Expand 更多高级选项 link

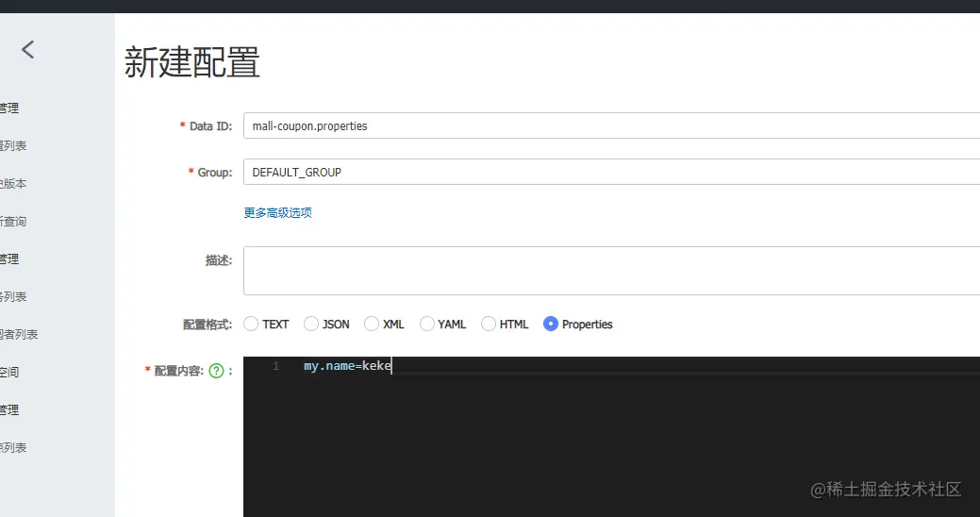[x=277, y=212]
